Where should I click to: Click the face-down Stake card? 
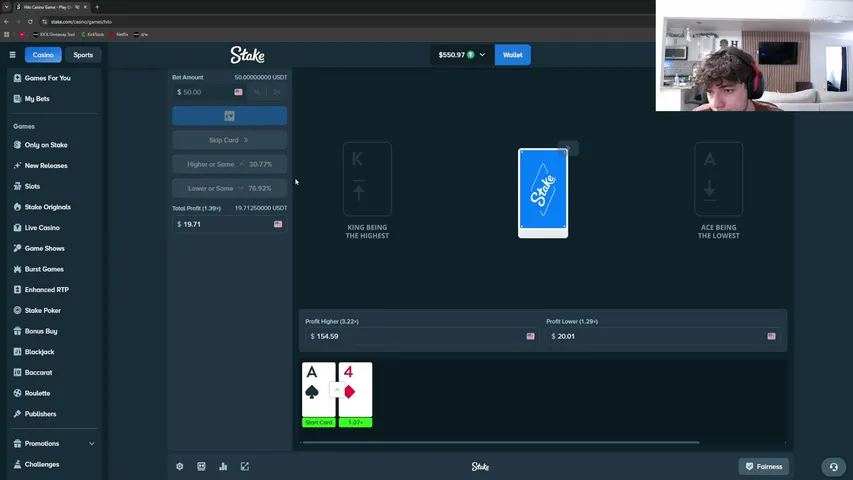[x=543, y=193]
